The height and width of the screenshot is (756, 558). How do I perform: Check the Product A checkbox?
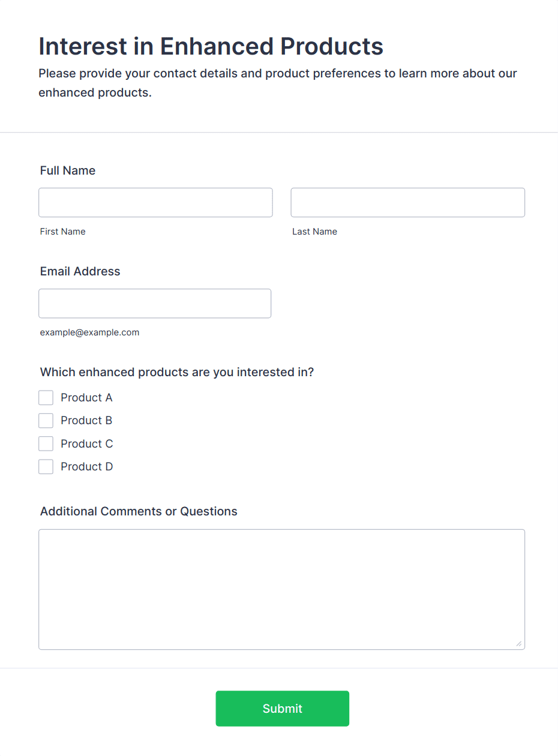pos(46,398)
